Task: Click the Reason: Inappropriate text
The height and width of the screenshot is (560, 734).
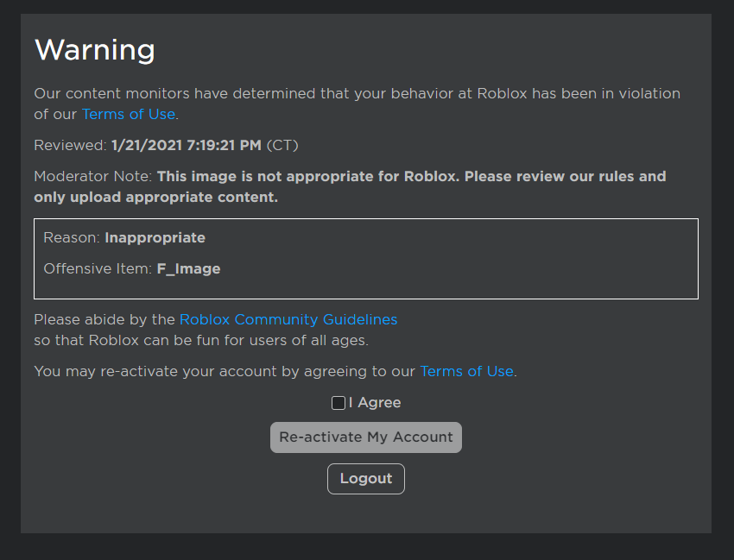Action: (124, 238)
